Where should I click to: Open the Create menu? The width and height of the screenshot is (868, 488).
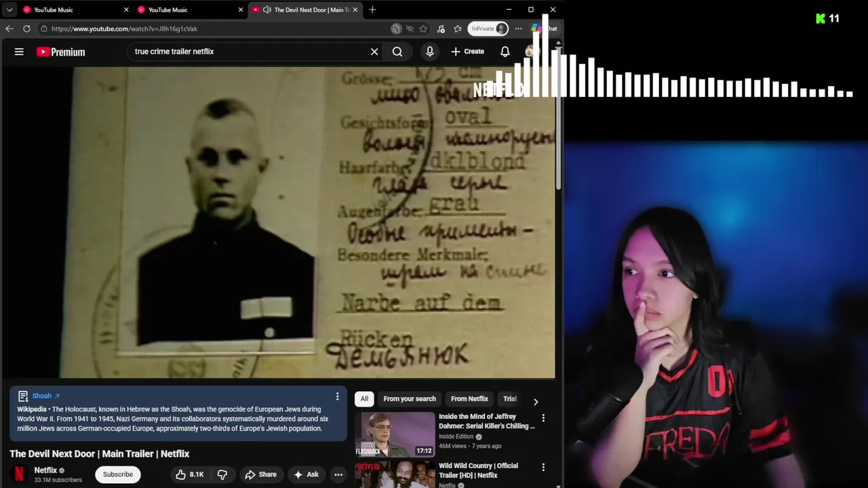[x=468, y=52]
